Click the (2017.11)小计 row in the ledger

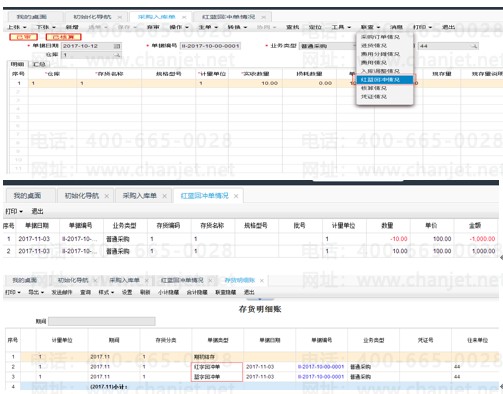pyautogui.click(x=252, y=387)
